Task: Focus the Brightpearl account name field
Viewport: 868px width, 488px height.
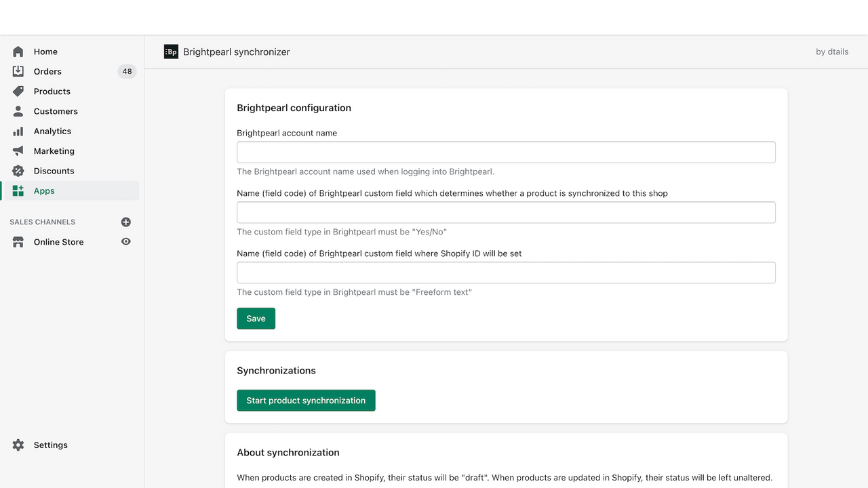Action: tap(506, 152)
